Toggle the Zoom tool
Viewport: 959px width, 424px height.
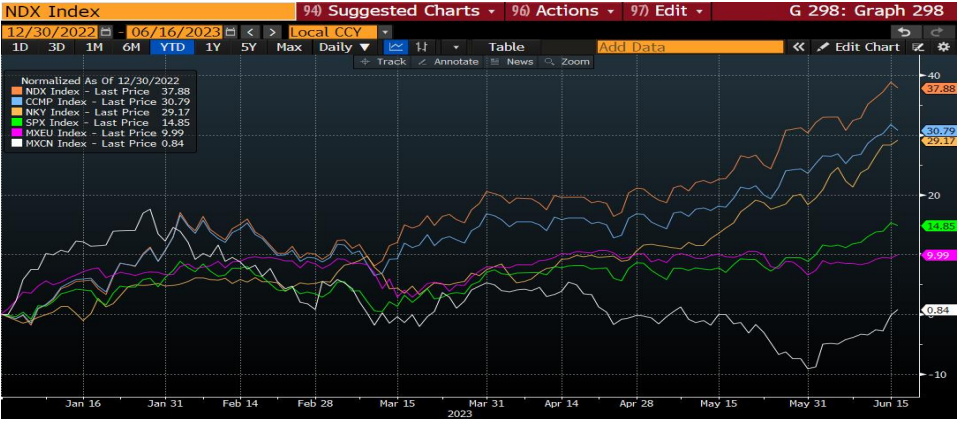coord(569,62)
